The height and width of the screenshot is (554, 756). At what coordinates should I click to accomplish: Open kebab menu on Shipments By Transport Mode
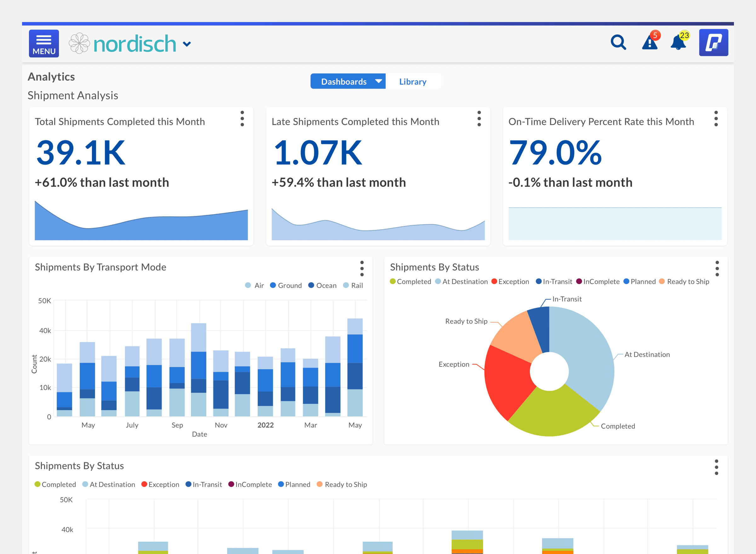[x=362, y=268]
